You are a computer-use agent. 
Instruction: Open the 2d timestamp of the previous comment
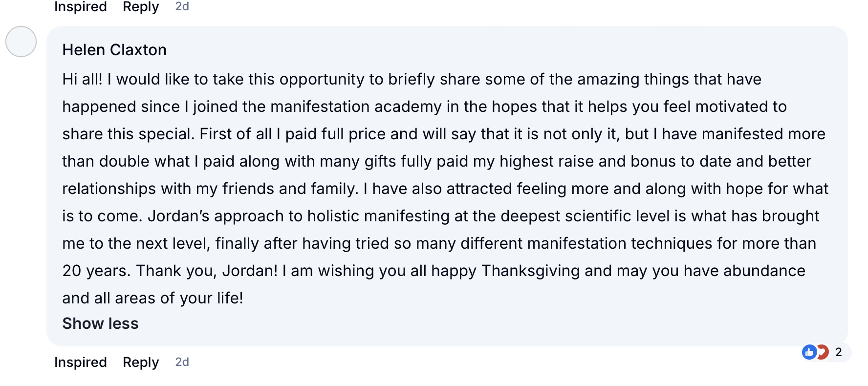point(182,6)
